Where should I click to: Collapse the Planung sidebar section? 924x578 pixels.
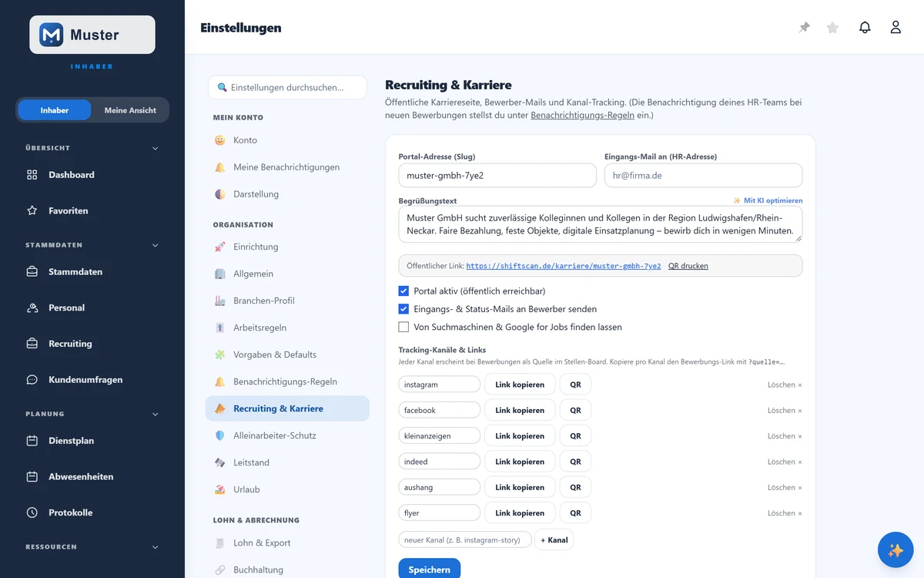click(x=156, y=414)
